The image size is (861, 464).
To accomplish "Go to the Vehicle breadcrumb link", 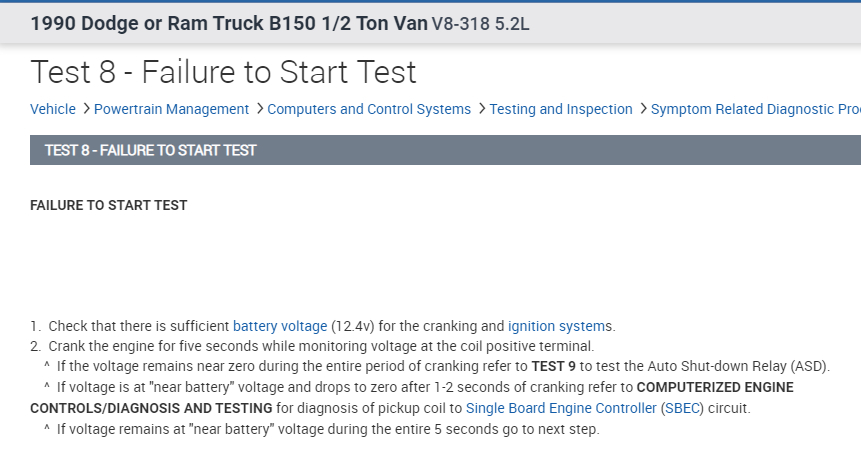I will 53,109.
